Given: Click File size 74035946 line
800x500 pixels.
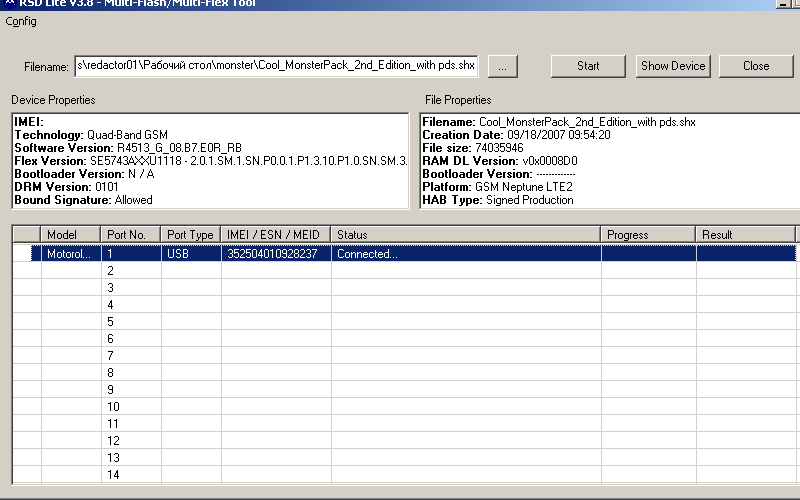Looking at the screenshot, I should [x=472, y=148].
